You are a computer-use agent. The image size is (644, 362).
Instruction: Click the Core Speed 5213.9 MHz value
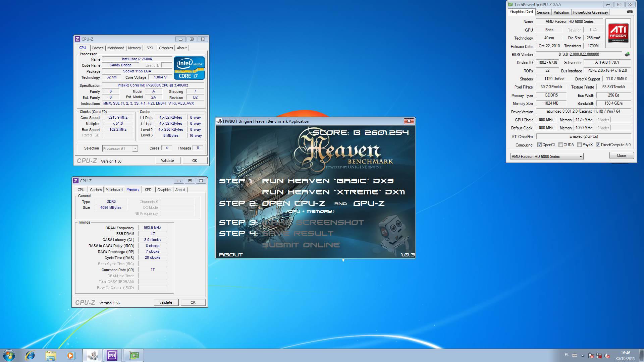[118, 118]
